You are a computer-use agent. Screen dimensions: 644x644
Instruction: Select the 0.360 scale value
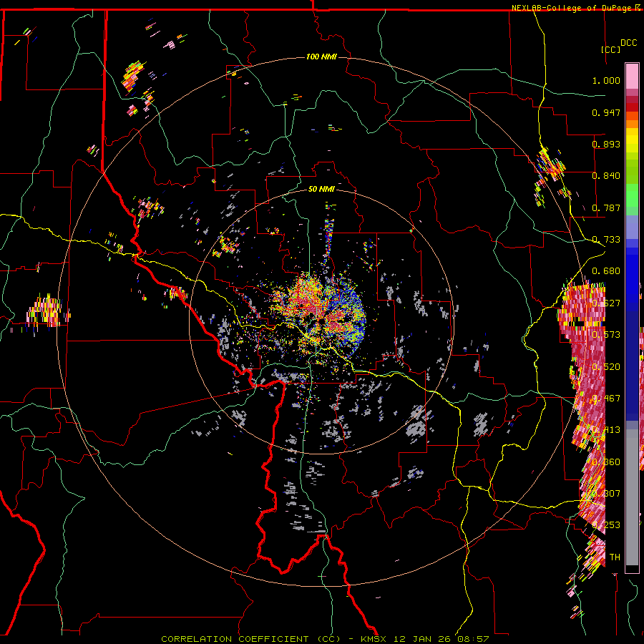(x=606, y=462)
